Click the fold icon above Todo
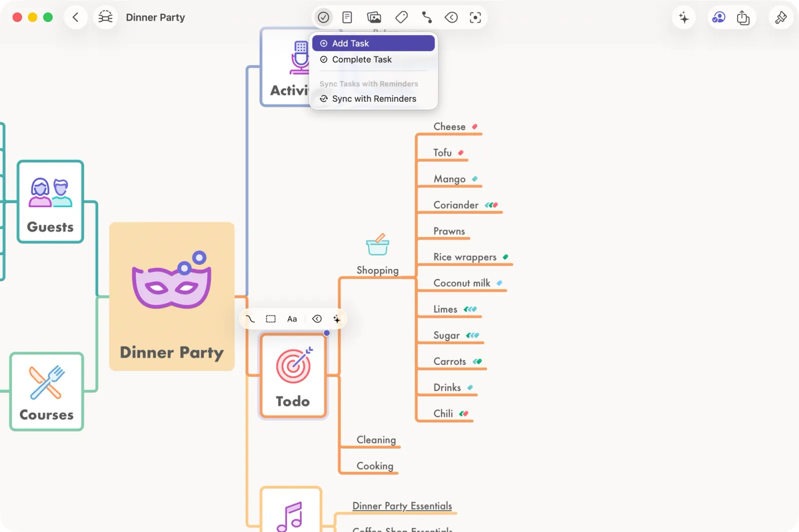Screen dimensions: 799x532 pos(317,319)
